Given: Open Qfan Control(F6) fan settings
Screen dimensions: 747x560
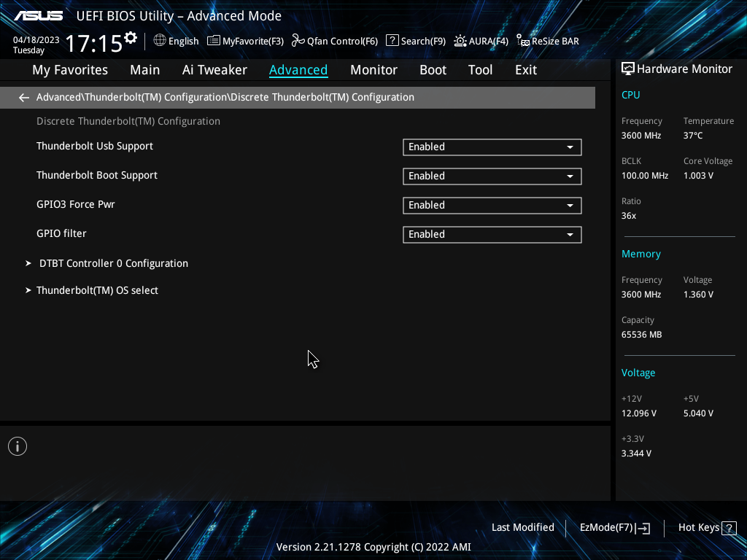Looking at the screenshot, I should pos(335,41).
